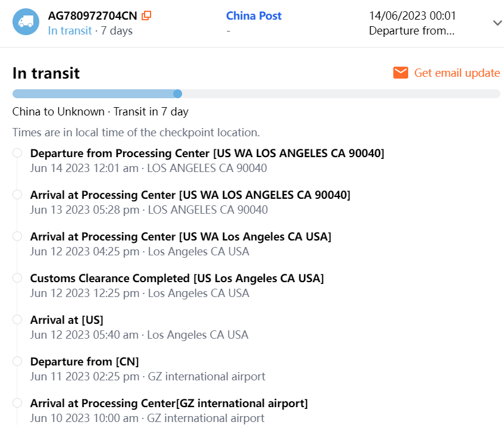This screenshot has height=425, width=504.
Task: Open the China Post carrier link
Action: (x=254, y=15)
